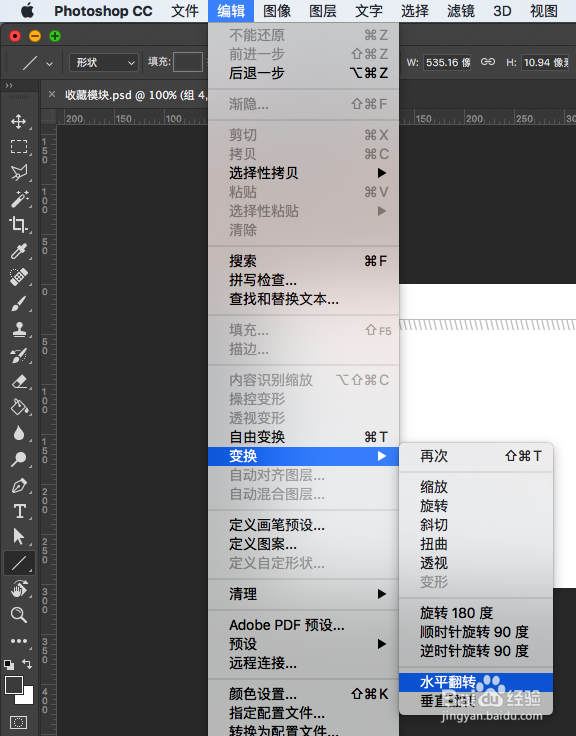Screen dimensions: 576x736
Task: Open the Photoshop CC application menu
Action: [103, 11]
